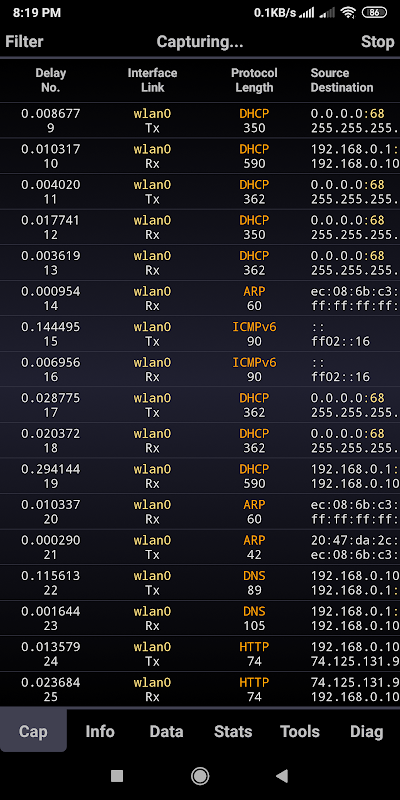Tap the recent apps square icon
Viewport: 400px width, 800px height.
click(x=117, y=776)
